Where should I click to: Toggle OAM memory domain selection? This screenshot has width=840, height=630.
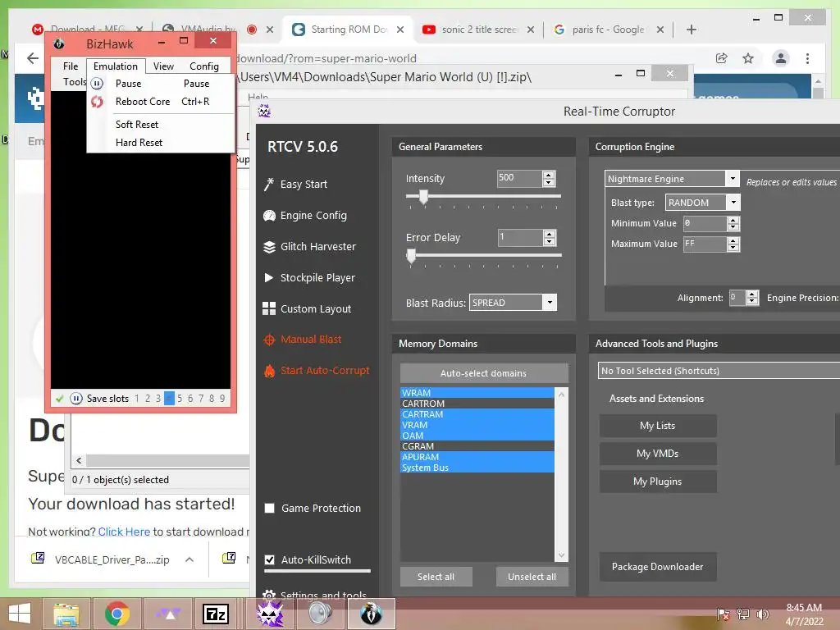click(x=477, y=436)
